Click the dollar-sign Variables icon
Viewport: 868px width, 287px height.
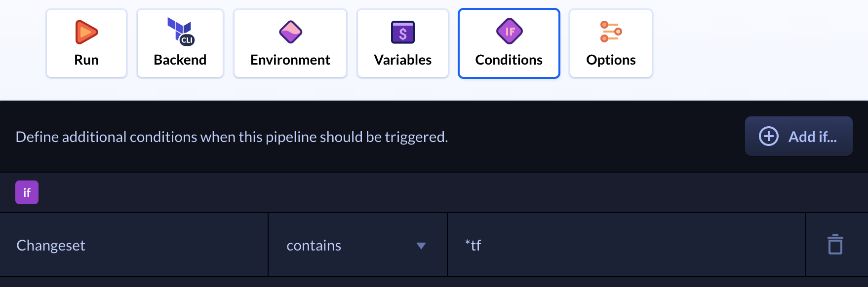click(403, 33)
